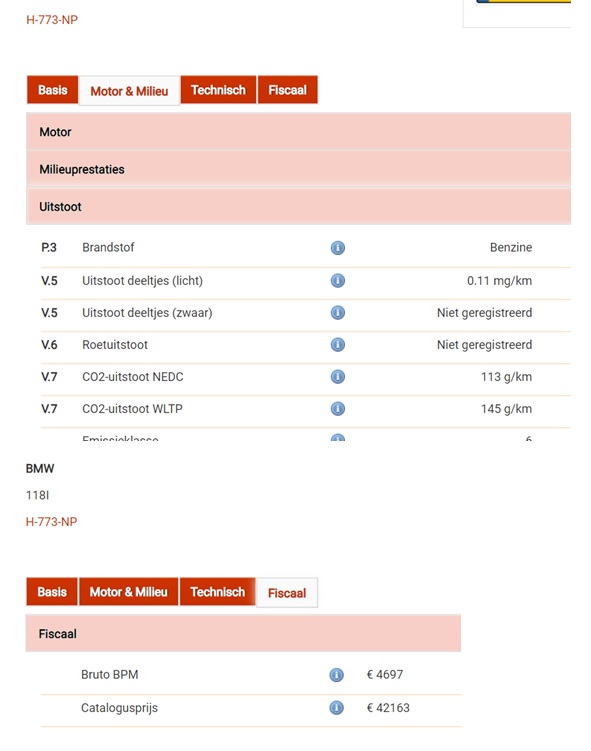This screenshot has height=751, width=591.
Task: Click the CO2-uitstoot WLTP label
Action: [x=132, y=409]
